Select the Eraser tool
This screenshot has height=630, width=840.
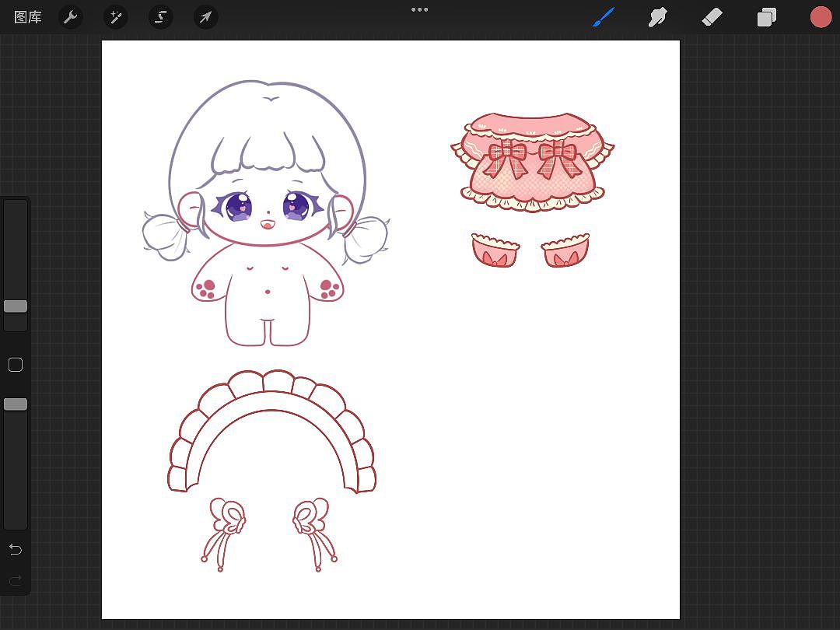(x=712, y=17)
